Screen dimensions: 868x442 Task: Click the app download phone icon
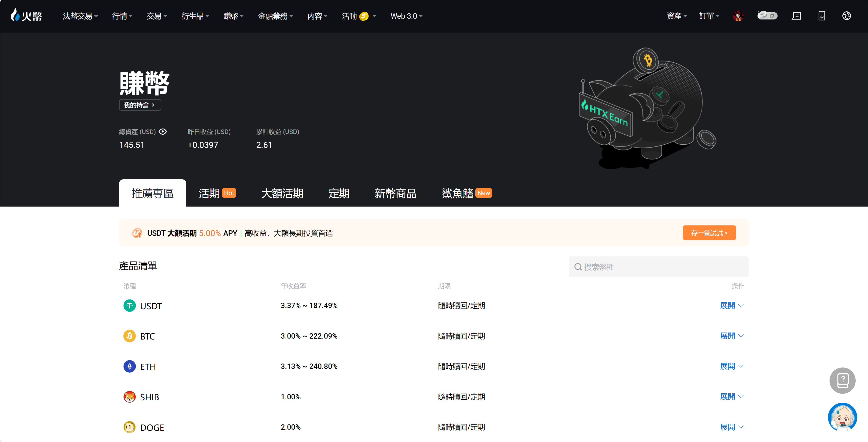[822, 16]
